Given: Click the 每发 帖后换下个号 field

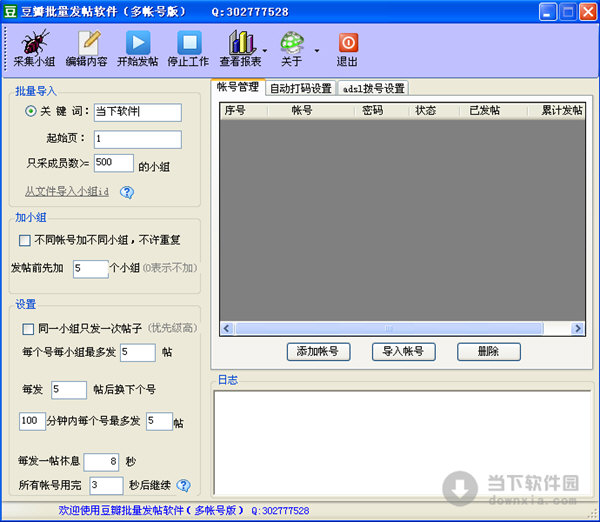Looking at the screenshot, I should pyautogui.click(x=69, y=390).
